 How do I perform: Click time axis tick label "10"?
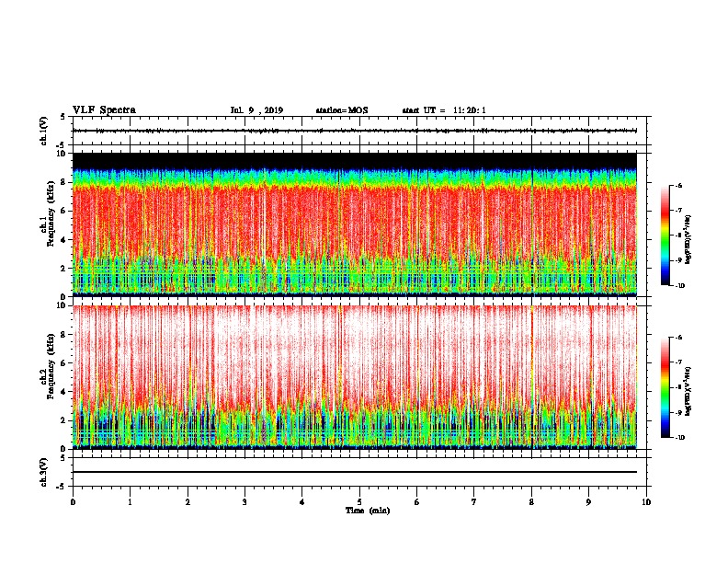[x=646, y=502]
